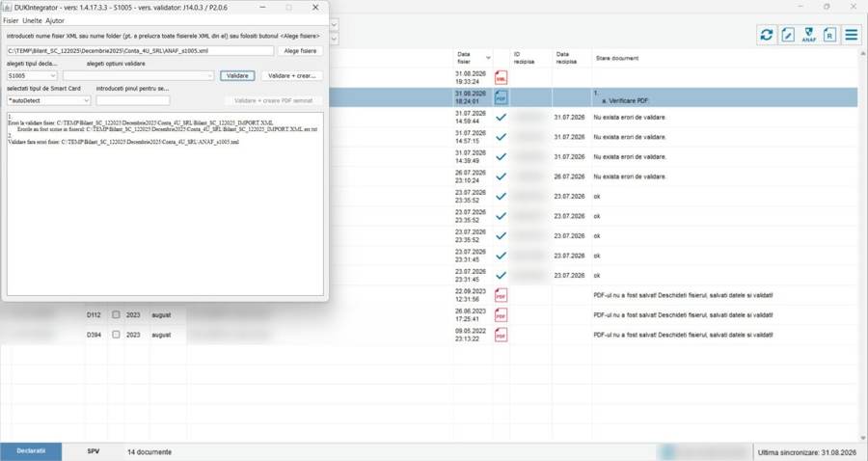The image size is (868, 461).
Task: Open the autoDetect Smart Card dropdown
Action: click(x=49, y=100)
